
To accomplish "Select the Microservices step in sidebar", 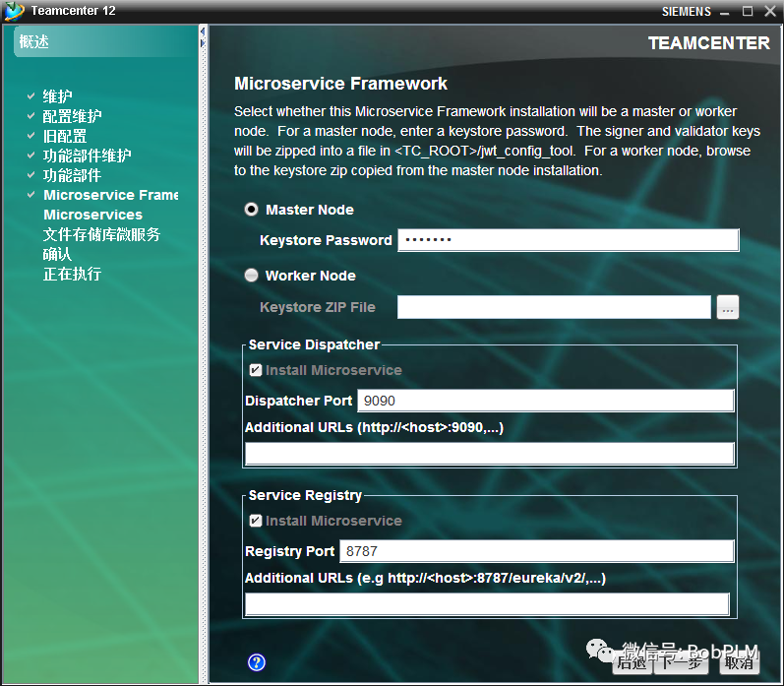I will [93, 215].
